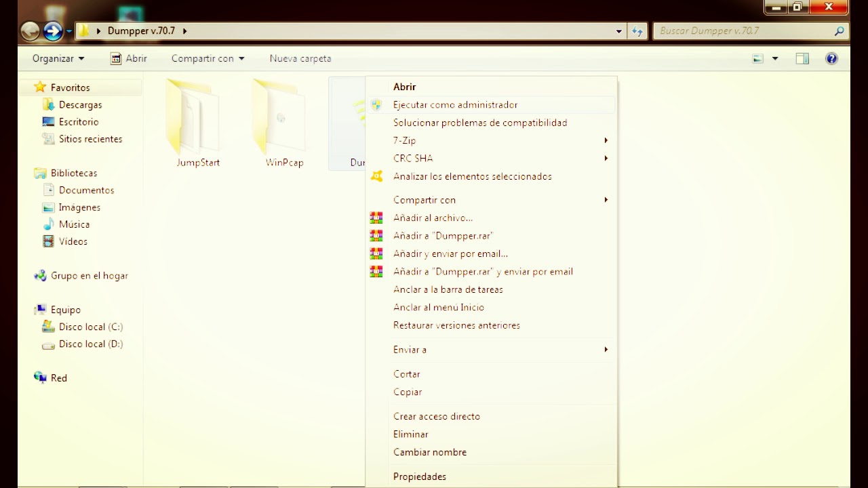The width and height of the screenshot is (868, 488).
Task: Choose Ejecutar como administrador
Action: (x=491, y=105)
